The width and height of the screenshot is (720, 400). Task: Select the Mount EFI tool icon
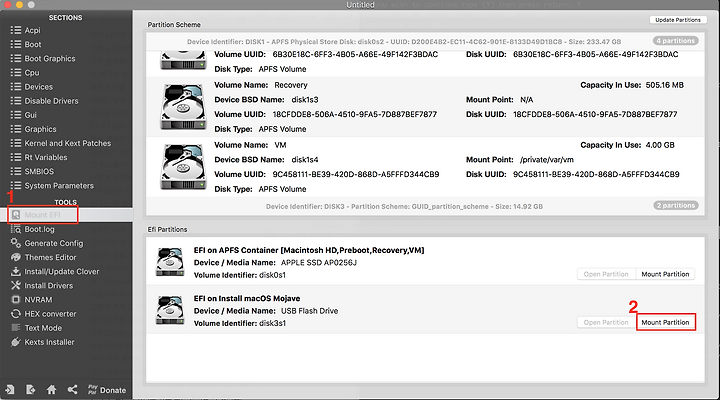[16, 215]
